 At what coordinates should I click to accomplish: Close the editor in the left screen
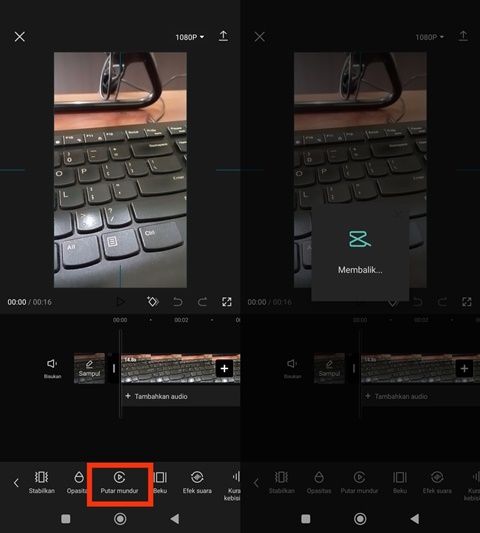[20, 37]
